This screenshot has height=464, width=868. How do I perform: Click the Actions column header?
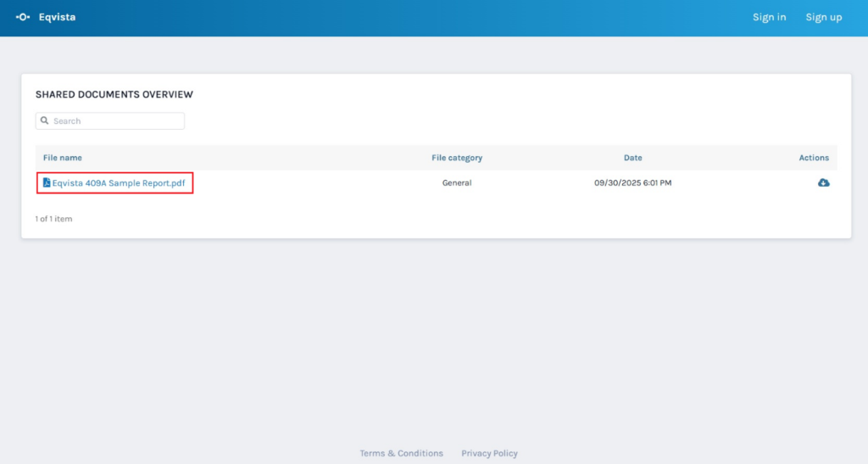pyautogui.click(x=813, y=158)
